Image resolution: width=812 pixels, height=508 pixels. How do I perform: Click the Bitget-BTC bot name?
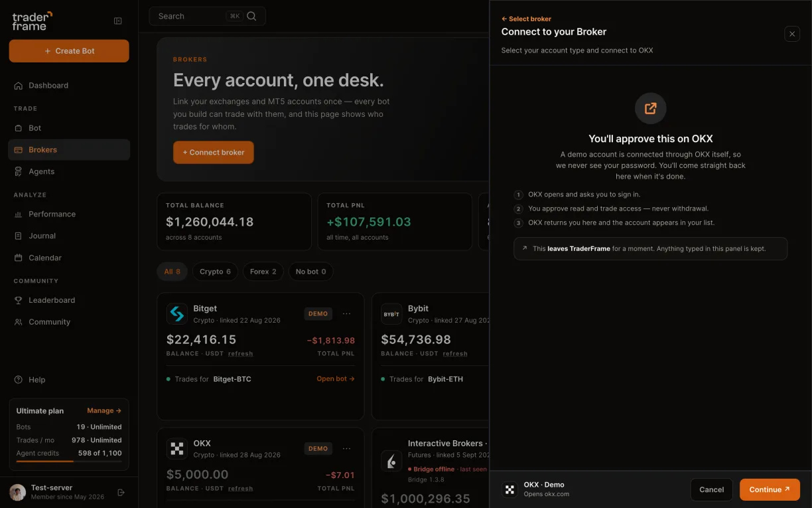232,379
